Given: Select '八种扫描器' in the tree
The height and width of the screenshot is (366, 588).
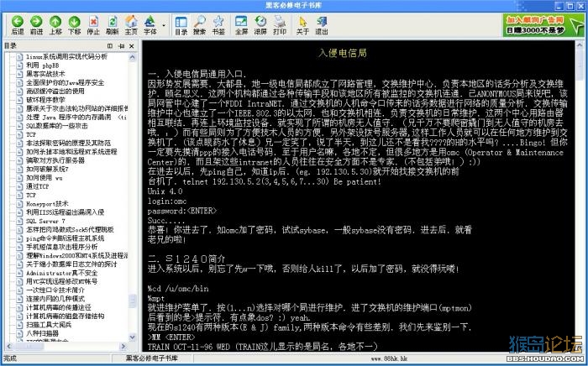Looking at the screenshot, I should (x=42, y=333).
